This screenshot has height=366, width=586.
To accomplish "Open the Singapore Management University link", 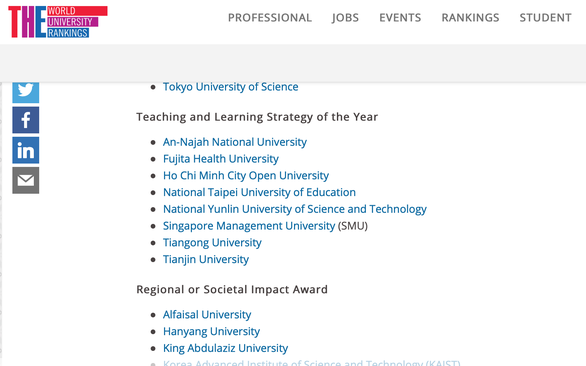I will click(249, 226).
